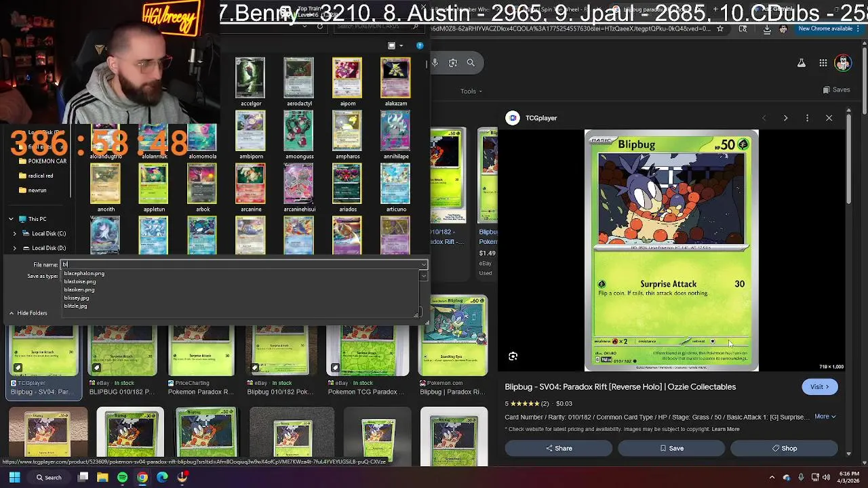Select the POKEMON CAR folder
This screenshot has height=488, width=868.
[43, 161]
